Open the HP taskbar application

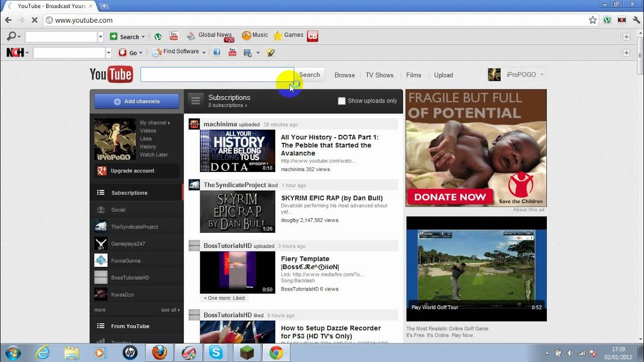point(130,352)
